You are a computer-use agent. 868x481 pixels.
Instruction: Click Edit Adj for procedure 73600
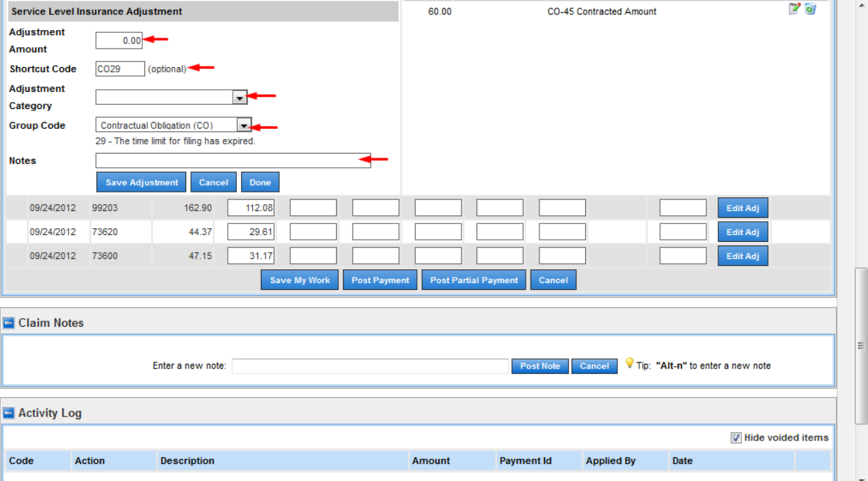tap(743, 256)
